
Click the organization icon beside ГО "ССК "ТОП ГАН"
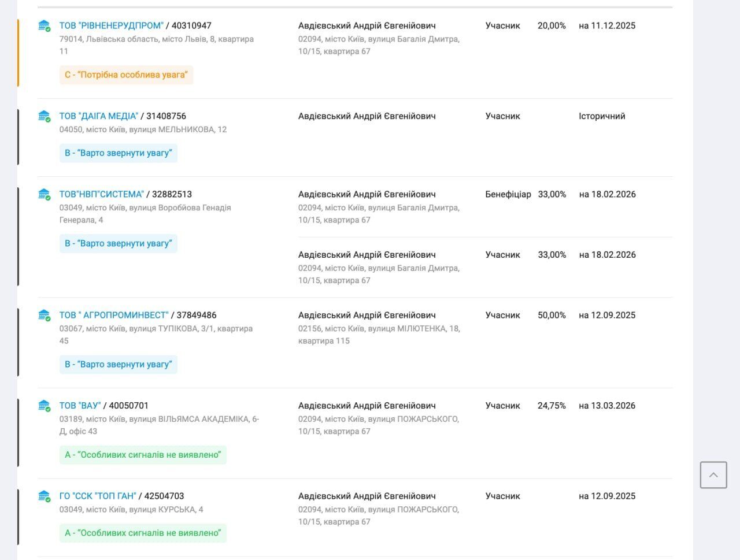click(44, 496)
